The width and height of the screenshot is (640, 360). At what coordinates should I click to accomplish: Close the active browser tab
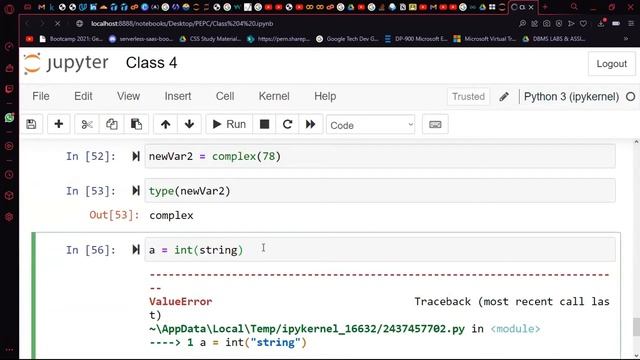coord(531,7)
